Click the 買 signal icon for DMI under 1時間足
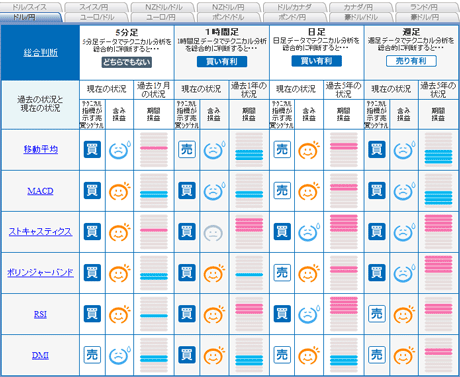 187,355
